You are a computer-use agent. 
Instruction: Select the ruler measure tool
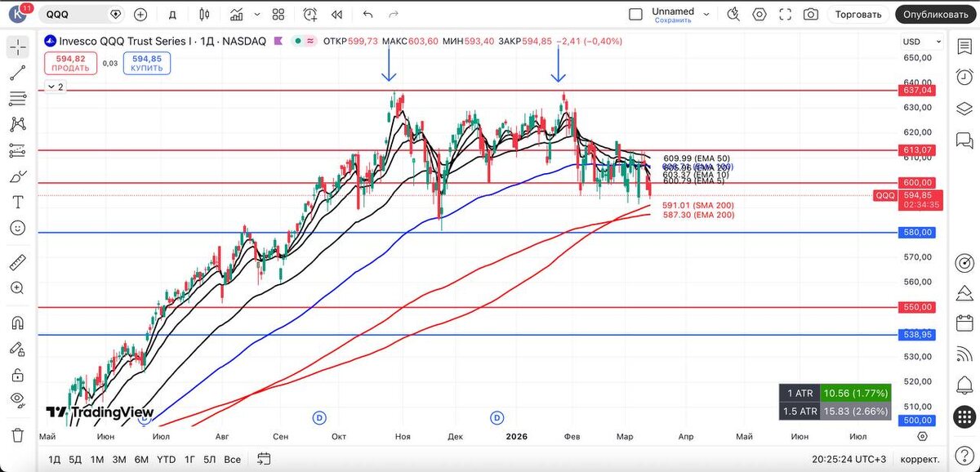[x=17, y=262]
